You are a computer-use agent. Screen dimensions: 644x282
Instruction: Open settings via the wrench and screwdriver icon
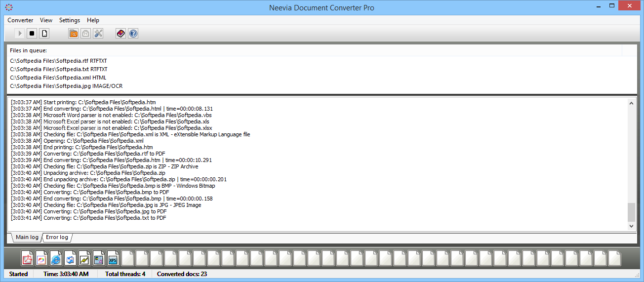point(98,34)
